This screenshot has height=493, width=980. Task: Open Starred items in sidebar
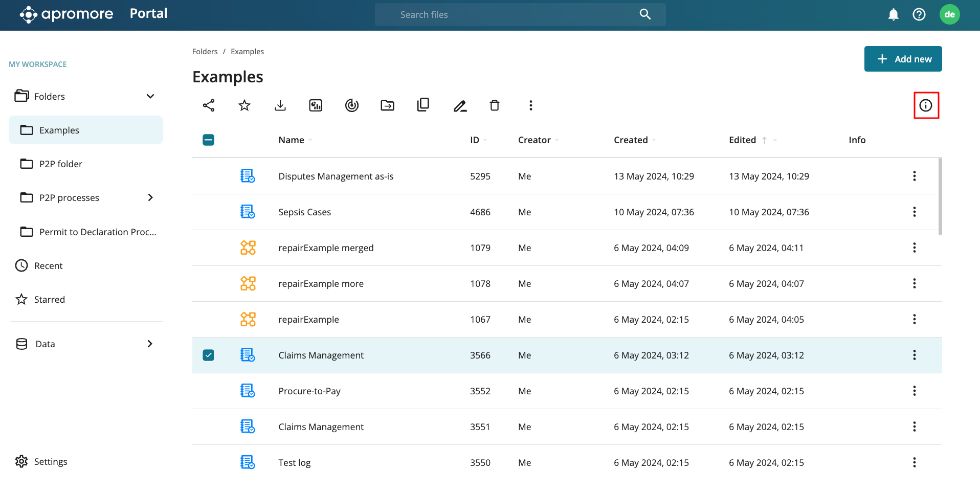pos(49,300)
